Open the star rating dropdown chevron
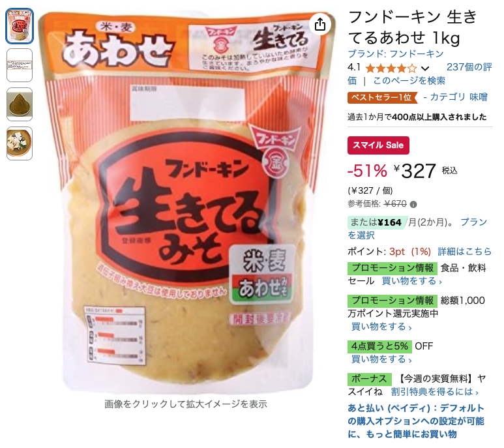The width and height of the screenshot is (504, 448). [x=425, y=68]
